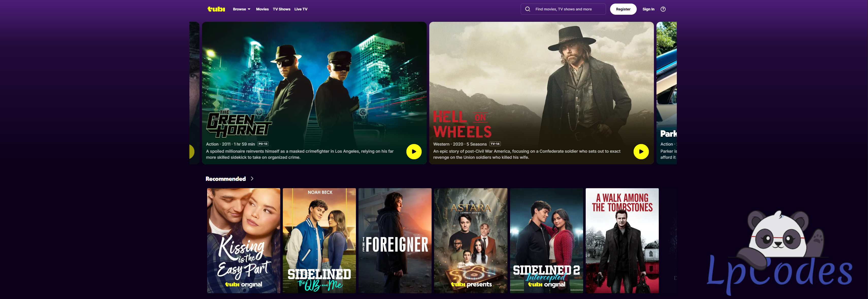Screen dimensions: 868x299
Task: Click the Register button
Action: [x=623, y=9]
